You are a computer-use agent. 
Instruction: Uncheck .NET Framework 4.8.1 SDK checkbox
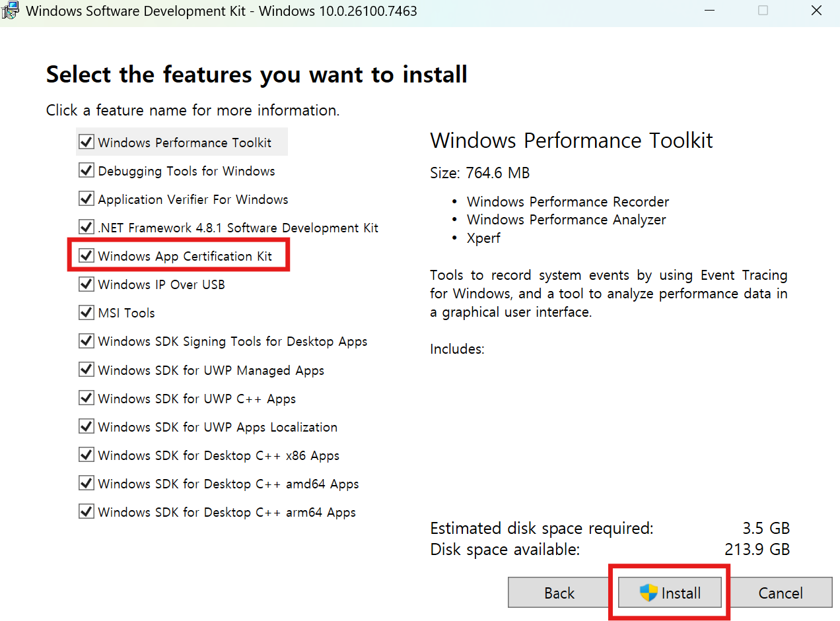[86, 227]
